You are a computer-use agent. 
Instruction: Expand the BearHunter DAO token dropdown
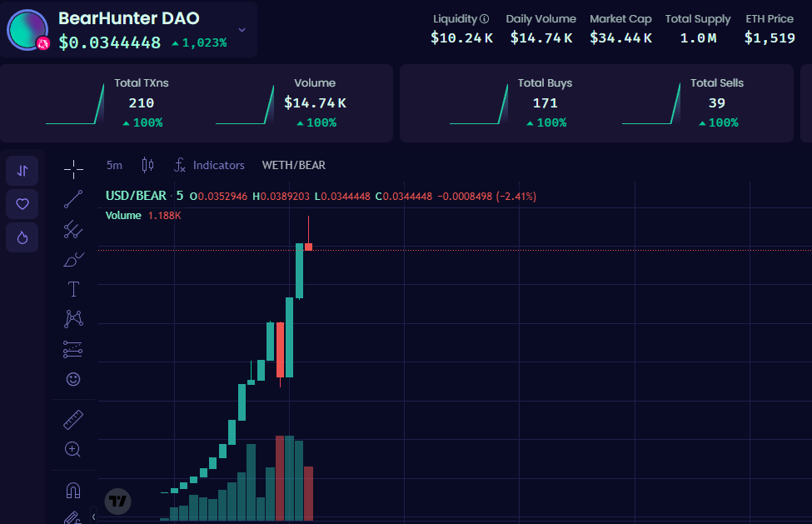pyautogui.click(x=242, y=30)
